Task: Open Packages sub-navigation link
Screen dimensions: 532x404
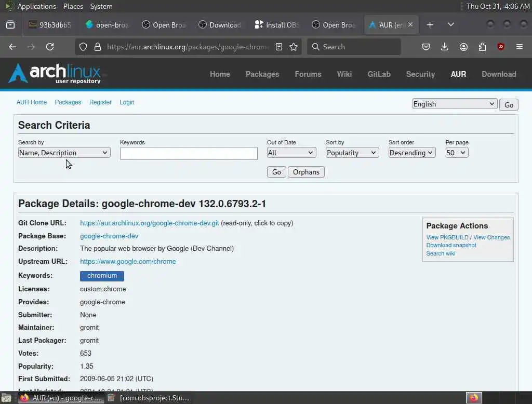Action: (68, 102)
